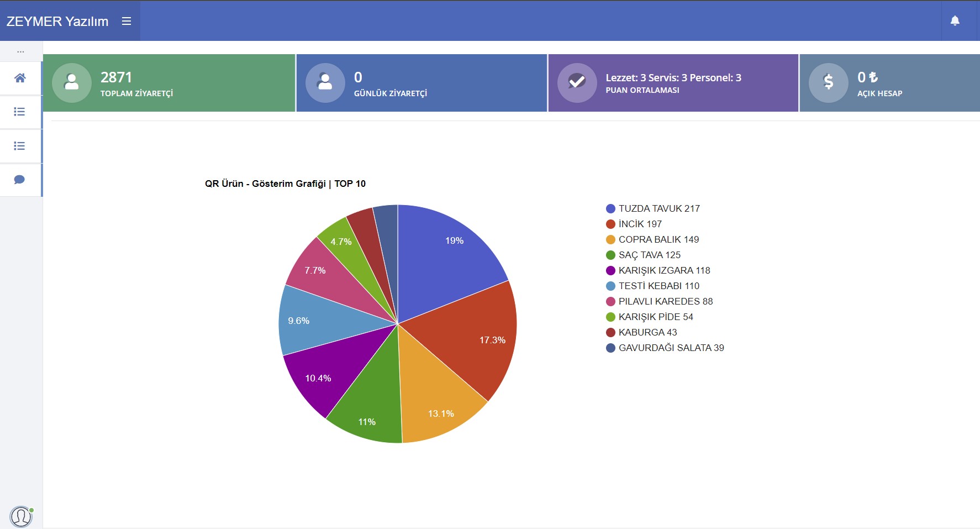The width and height of the screenshot is (980, 529).
Task: Click the dollar icon in AÇIK HESAP card
Action: click(x=828, y=82)
